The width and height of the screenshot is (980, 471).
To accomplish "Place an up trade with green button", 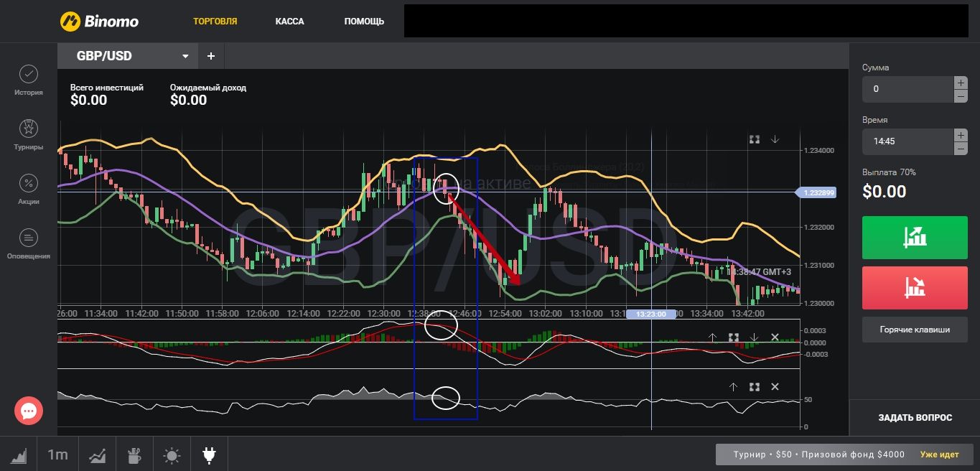I will [x=915, y=237].
